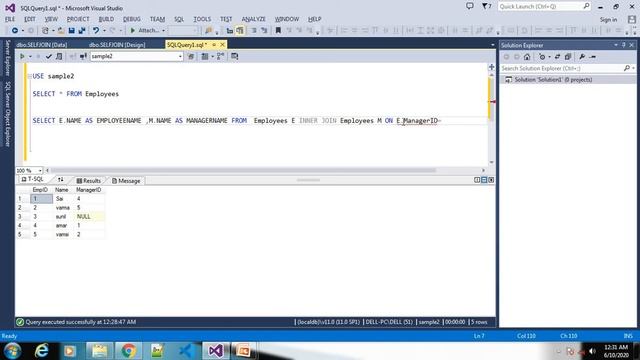The image size is (640, 360).
Task: Click the swap panes arrows icon
Action: coord(60,180)
